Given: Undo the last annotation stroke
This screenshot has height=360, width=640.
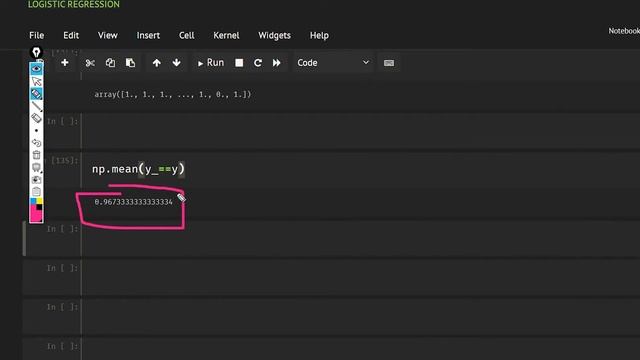Looking at the screenshot, I should click(x=36, y=143).
